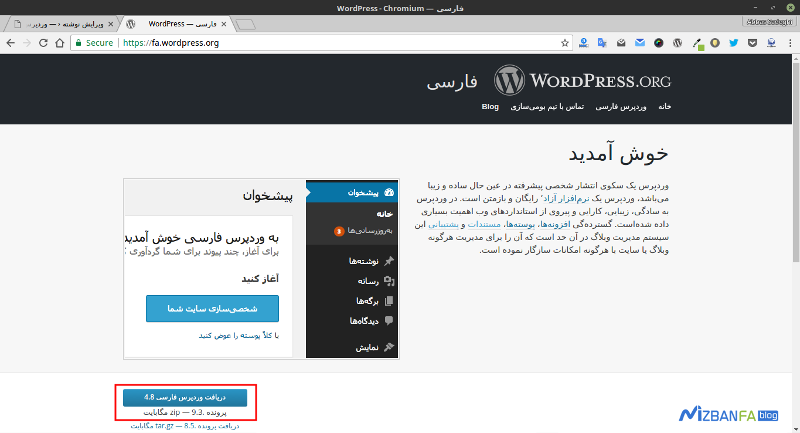The height and width of the screenshot is (433, 800).
Task: Click the tar.gz download link
Action: click(x=185, y=426)
